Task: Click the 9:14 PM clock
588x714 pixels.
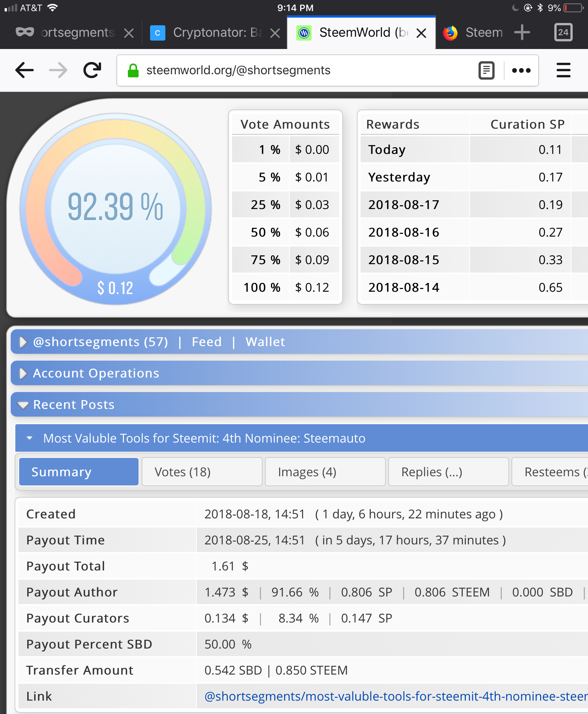Action: 295,8
